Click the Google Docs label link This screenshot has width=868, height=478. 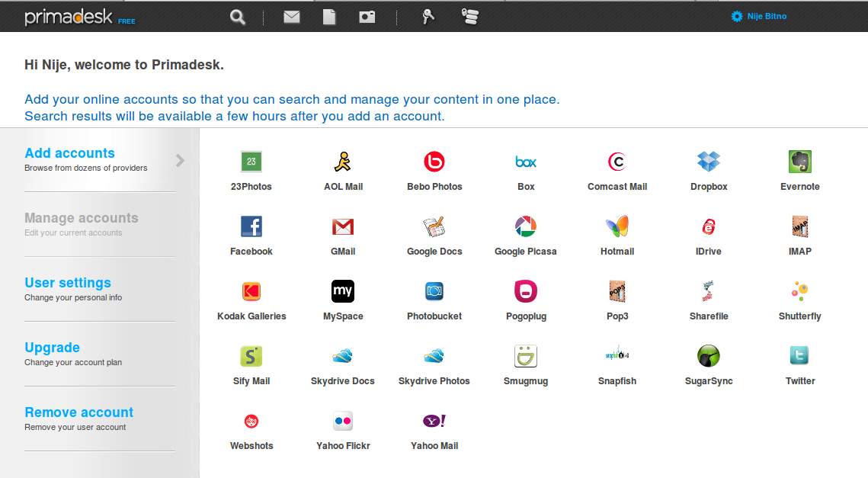434,252
